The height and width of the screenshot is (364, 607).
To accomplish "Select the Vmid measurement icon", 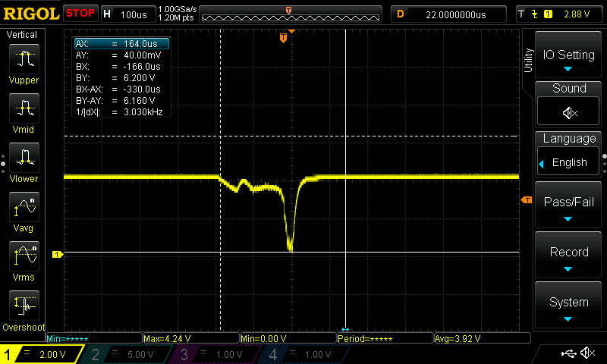I will click(x=24, y=108).
